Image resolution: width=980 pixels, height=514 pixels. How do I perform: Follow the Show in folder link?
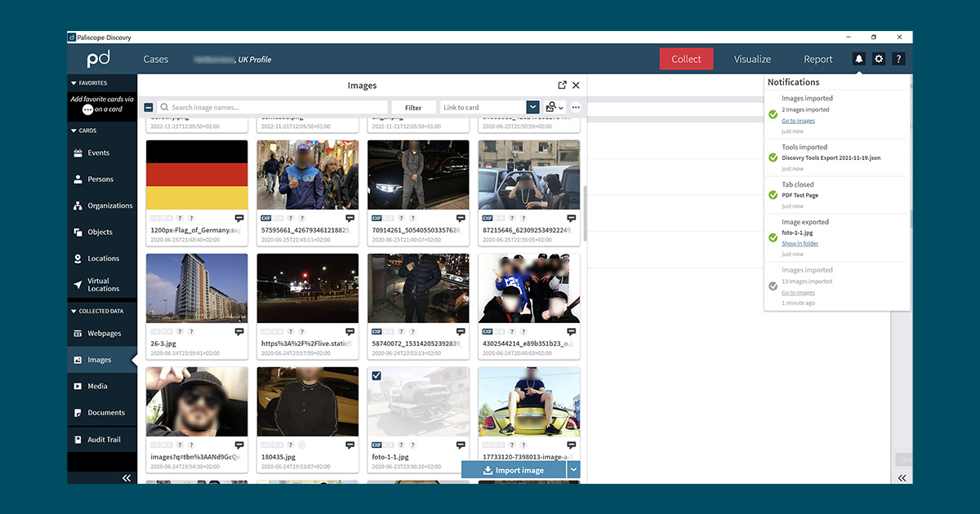pyautogui.click(x=800, y=244)
